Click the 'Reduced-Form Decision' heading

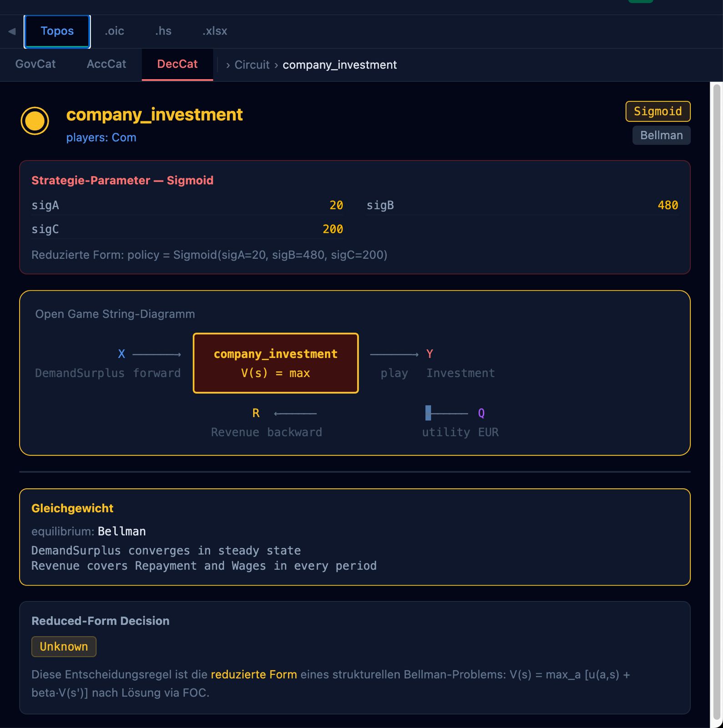tap(101, 621)
